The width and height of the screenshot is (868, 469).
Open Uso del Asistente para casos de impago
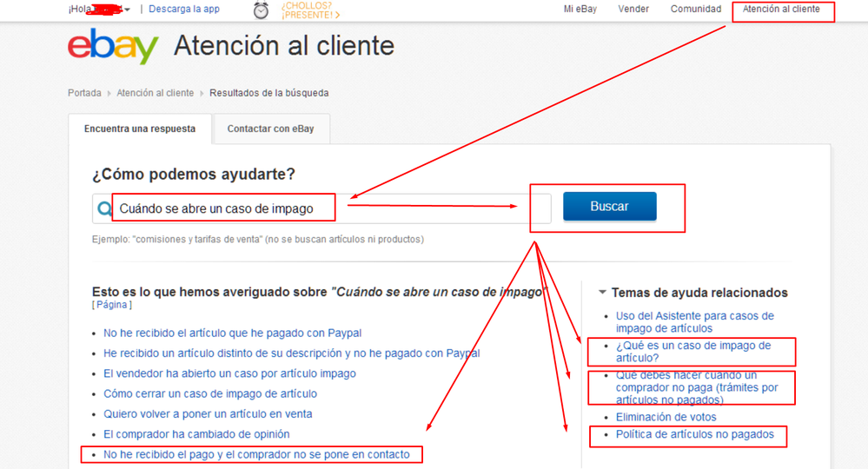695,322
